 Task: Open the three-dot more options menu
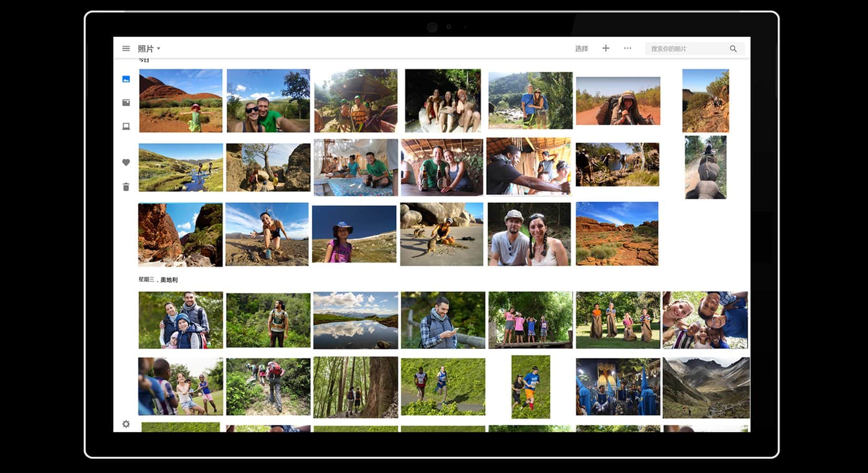pos(627,48)
